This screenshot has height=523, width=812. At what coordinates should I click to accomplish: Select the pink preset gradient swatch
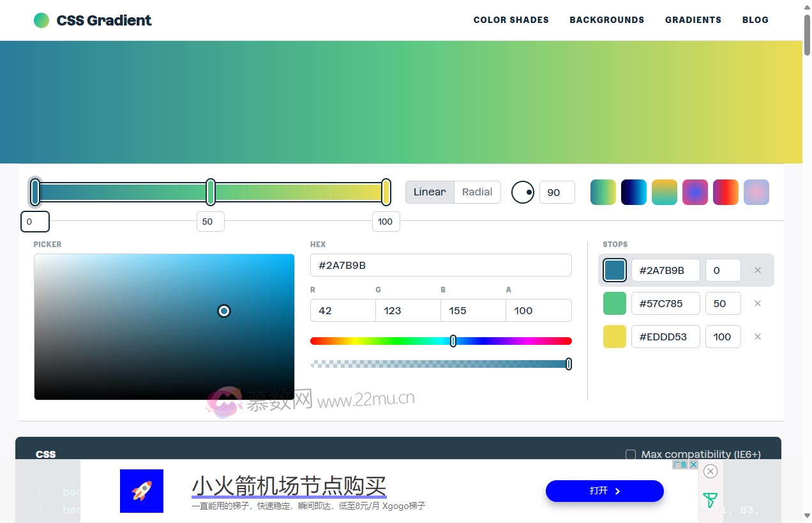point(756,192)
